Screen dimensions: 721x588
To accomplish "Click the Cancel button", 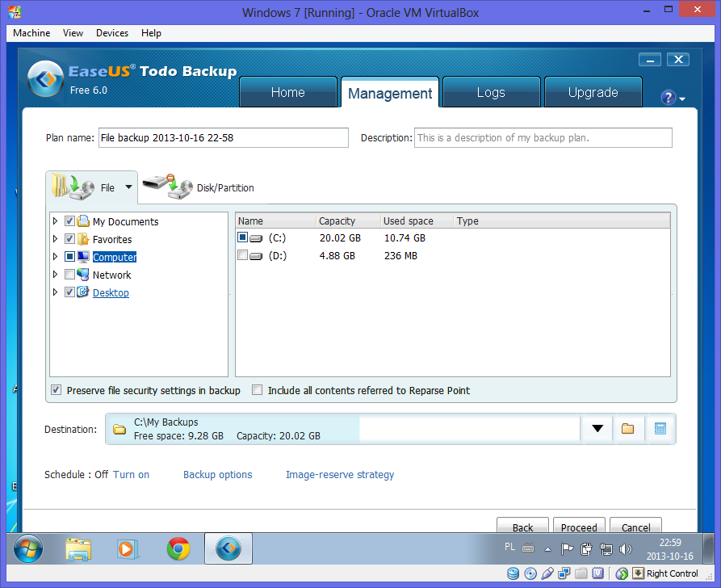I will [x=635, y=526].
